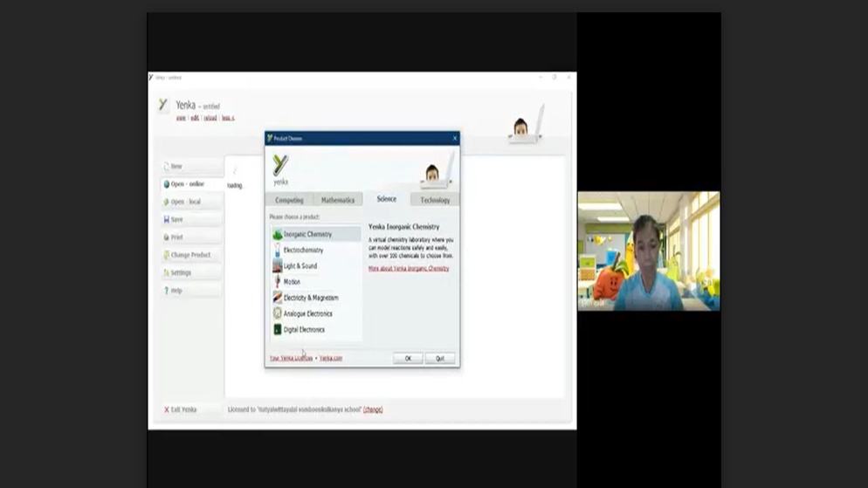This screenshot has width=868, height=488.
Task: Pick the Motion product icon
Action: click(278, 282)
